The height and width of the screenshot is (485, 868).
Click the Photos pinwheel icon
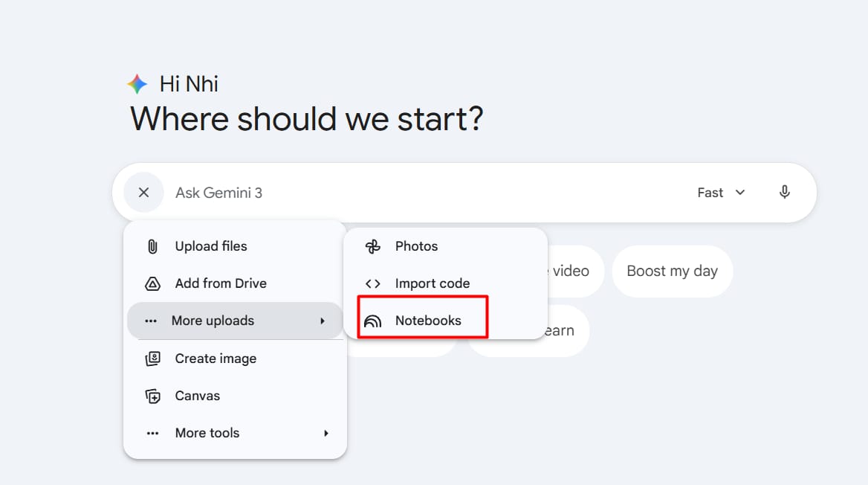(372, 245)
